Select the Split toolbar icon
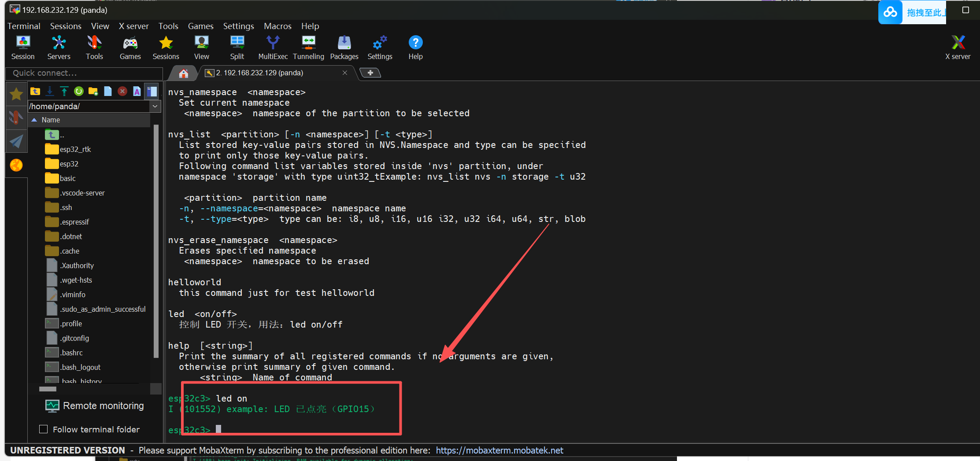The image size is (980, 461). click(x=237, y=48)
